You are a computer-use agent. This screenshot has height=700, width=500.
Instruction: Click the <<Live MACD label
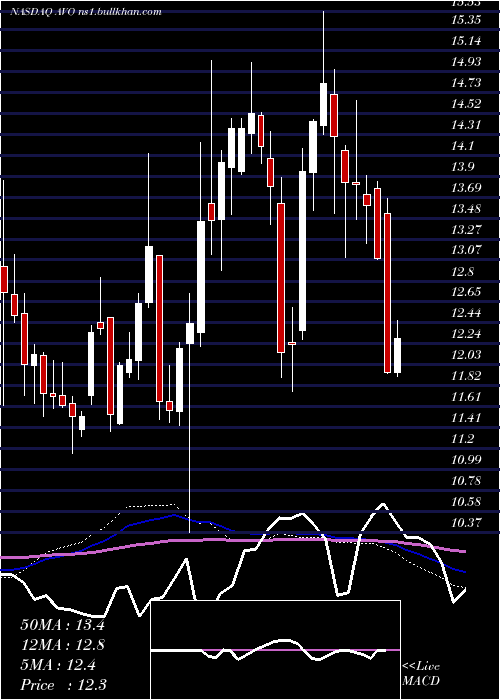[421, 673]
